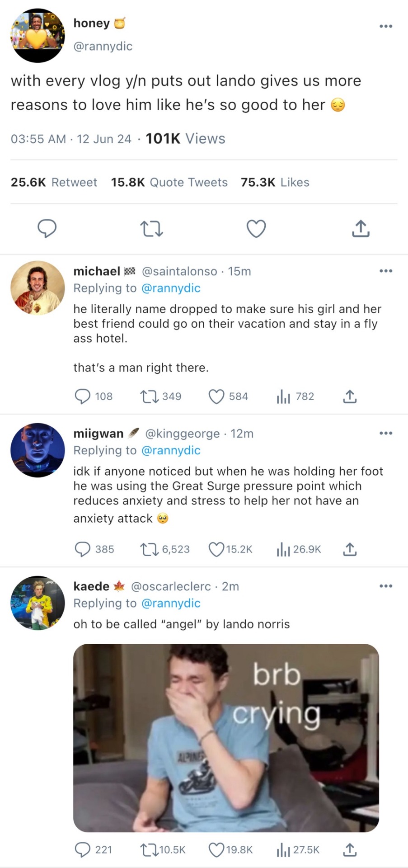Viewport: 408px width, 868px height.
Task: Open more options for honey's tweet
Action: click(x=386, y=26)
